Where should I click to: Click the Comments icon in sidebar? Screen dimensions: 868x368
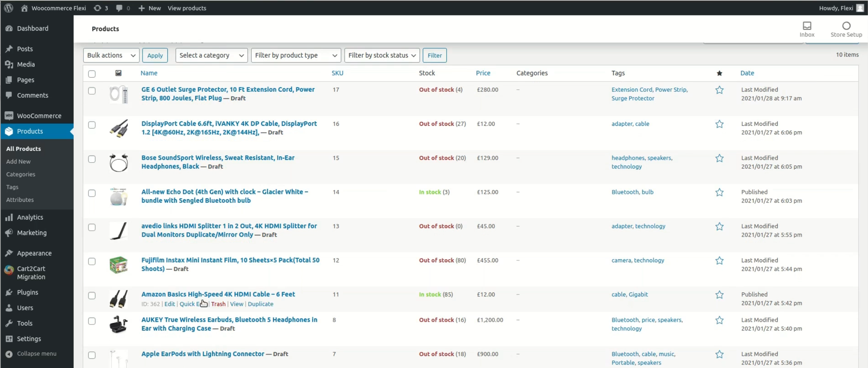tap(9, 95)
